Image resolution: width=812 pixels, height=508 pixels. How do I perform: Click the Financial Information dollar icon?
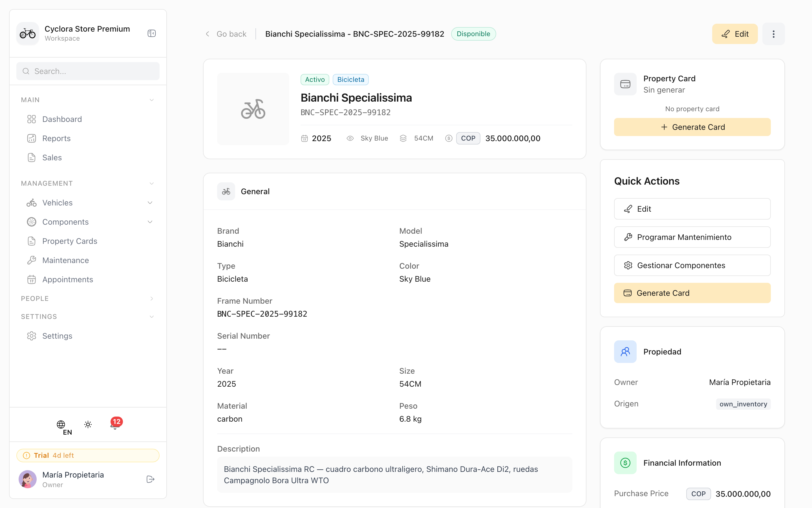pos(625,463)
